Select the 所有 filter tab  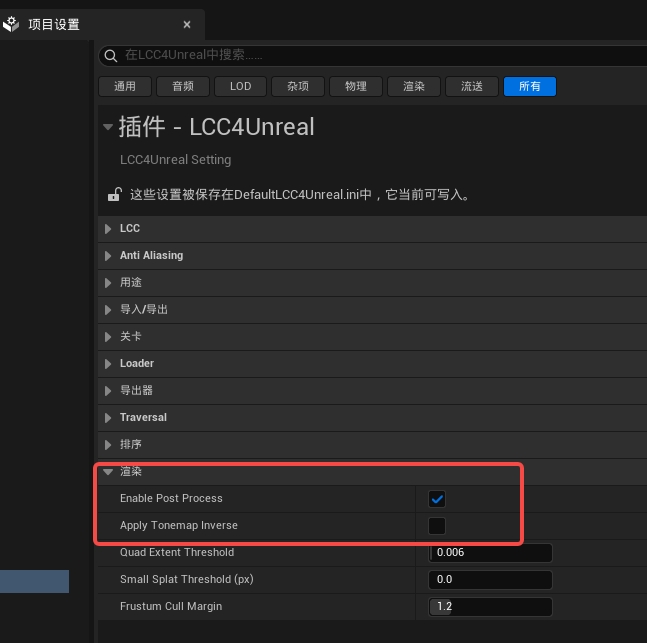click(530, 86)
